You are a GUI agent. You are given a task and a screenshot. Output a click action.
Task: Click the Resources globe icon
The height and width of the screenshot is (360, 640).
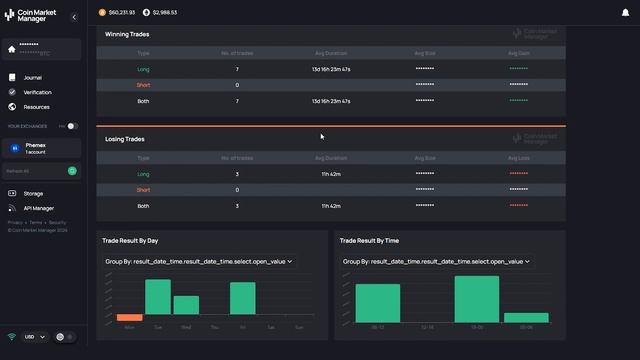coord(12,107)
